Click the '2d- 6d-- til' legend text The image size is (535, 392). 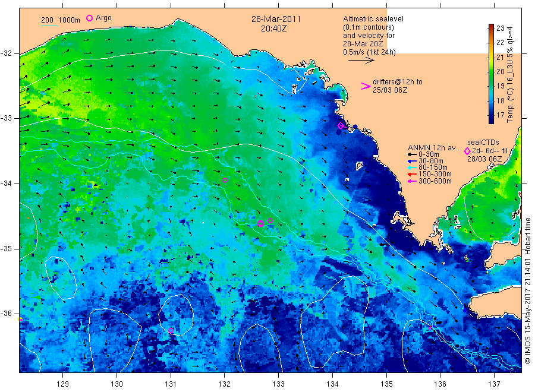click(x=489, y=151)
